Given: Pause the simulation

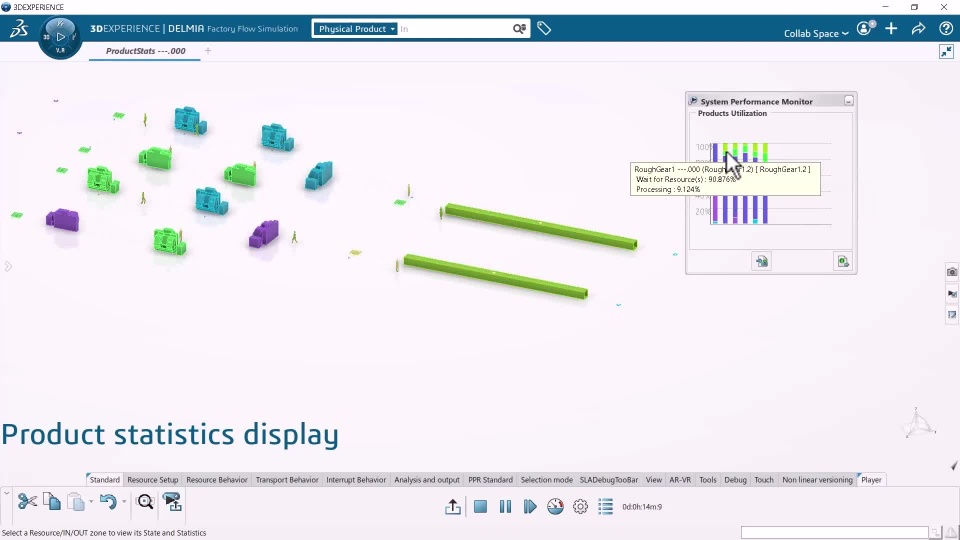Looking at the screenshot, I should 505,506.
